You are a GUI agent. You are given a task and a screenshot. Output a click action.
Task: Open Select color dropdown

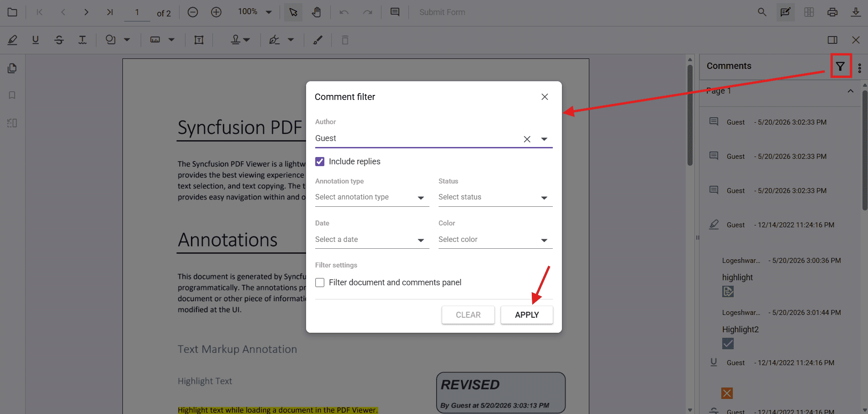pyautogui.click(x=495, y=240)
